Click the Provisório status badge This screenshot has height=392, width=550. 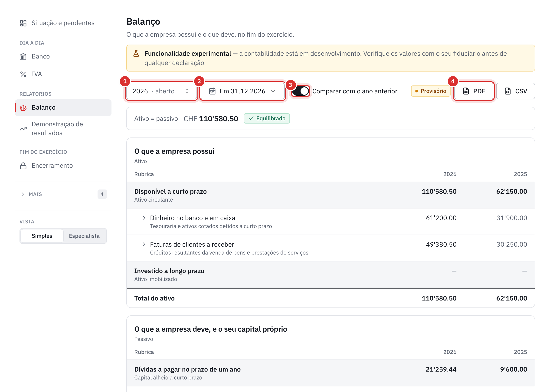pyautogui.click(x=431, y=91)
